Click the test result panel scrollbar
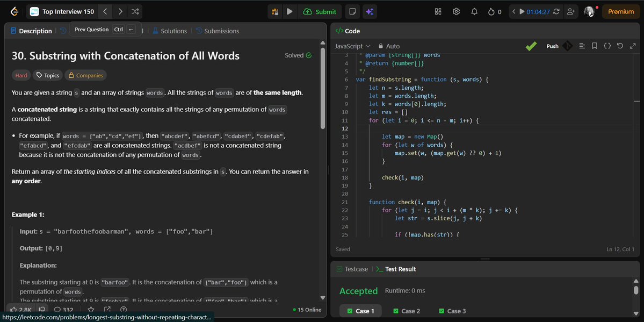The image size is (644, 322). (x=636, y=290)
